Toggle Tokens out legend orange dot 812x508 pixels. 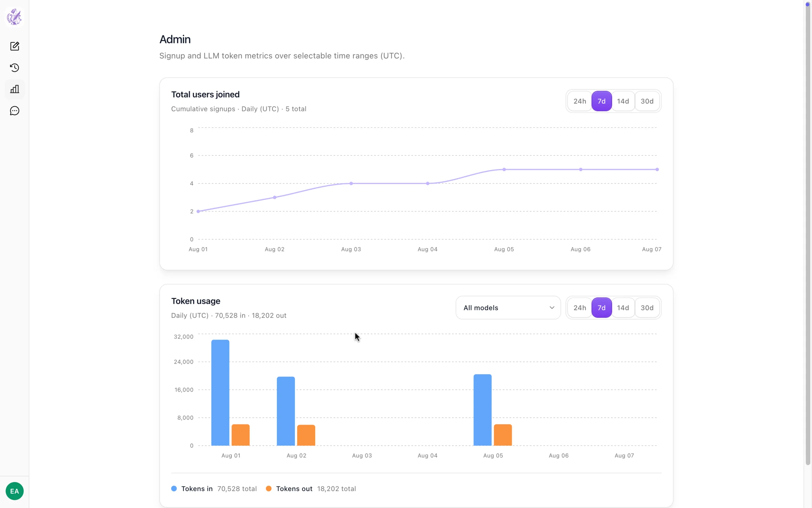[x=269, y=488]
